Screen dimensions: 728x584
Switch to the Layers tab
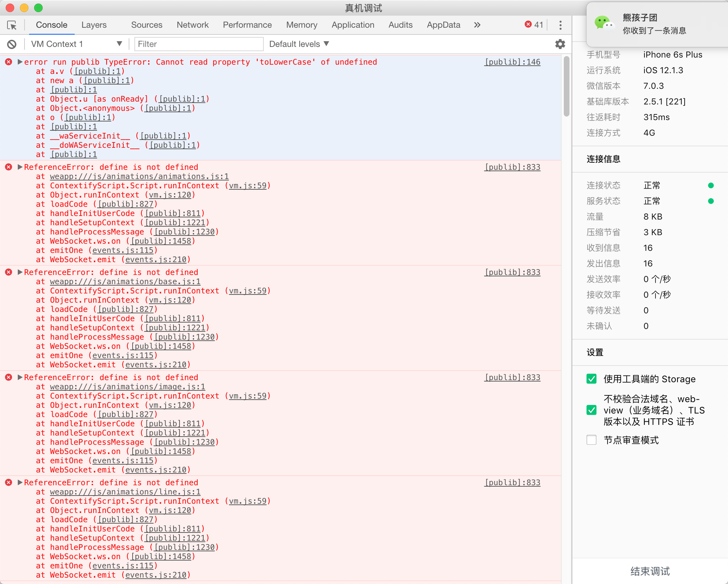click(x=94, y=25)
